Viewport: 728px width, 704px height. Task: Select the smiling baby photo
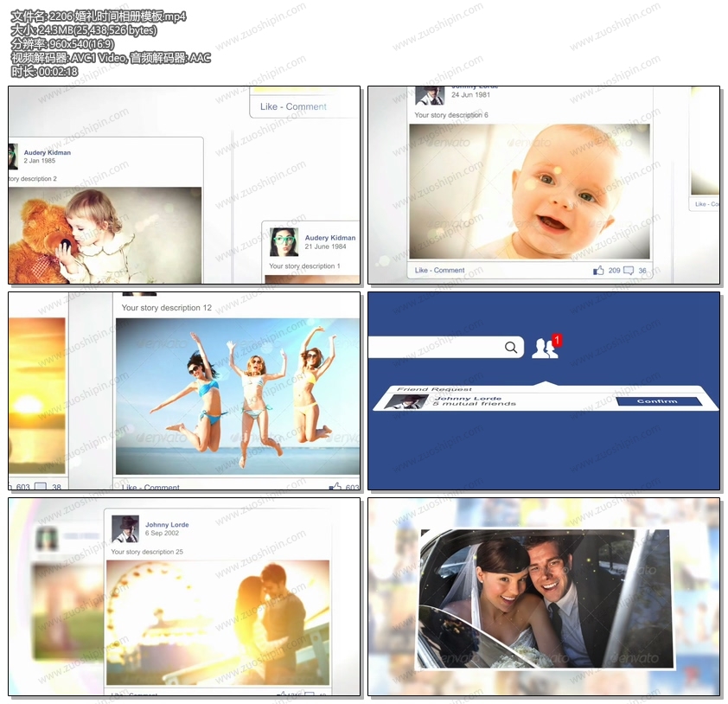pos(529,191)
